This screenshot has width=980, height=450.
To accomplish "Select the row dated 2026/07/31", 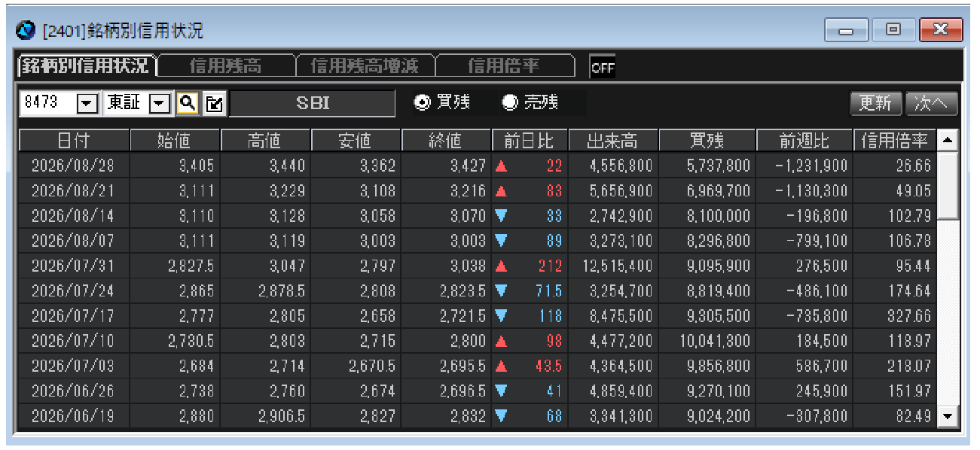I will click(478, 266).
